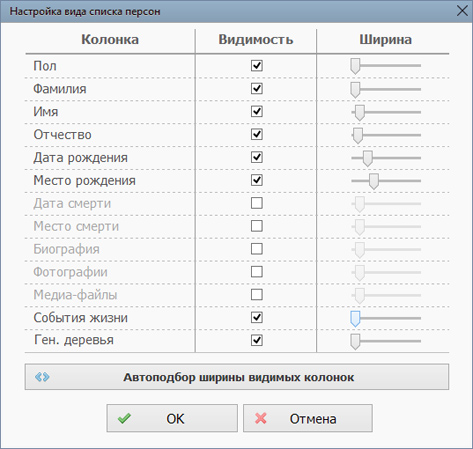This screenshot has width=473, height=449.
Task: Click the green checkmark icon
Action: (x=124, y=419)
